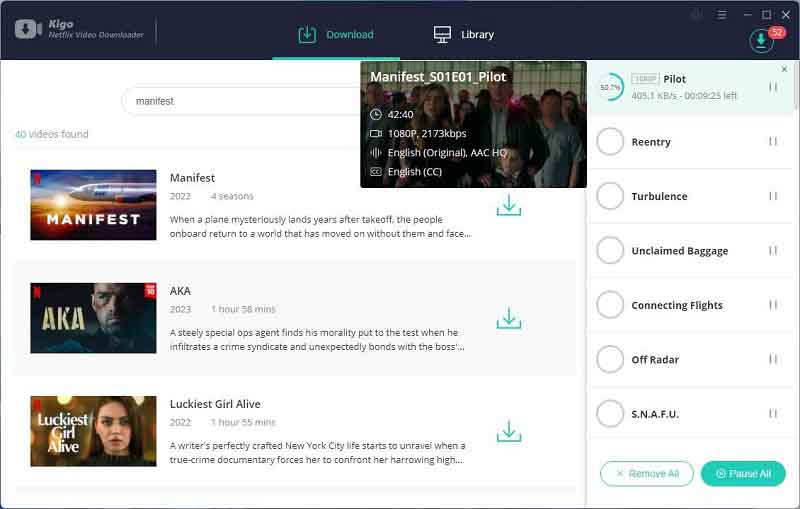
Task: Click the 42:40 duration in the popup
Action: coord(401,114)
